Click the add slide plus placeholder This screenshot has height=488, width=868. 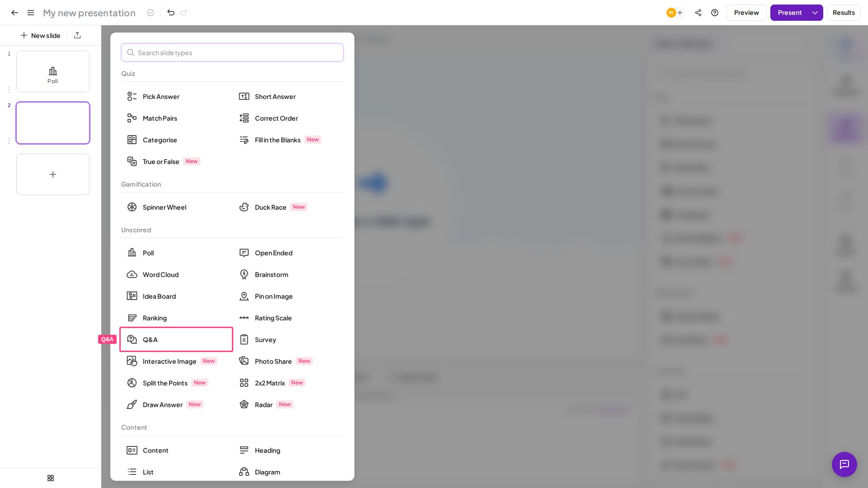click(53, 174)
